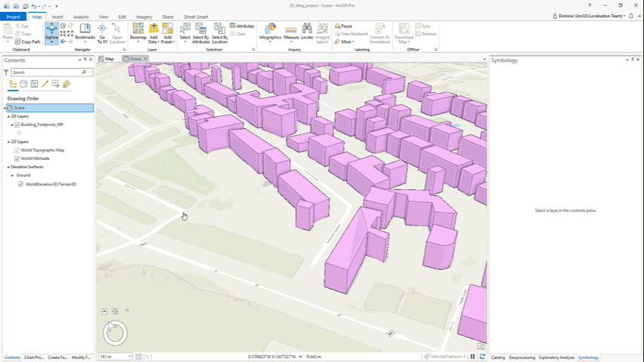Toggle World Topographic Map layer visibility
Viewport: 644px width, 362px height.
click(17, 150)
